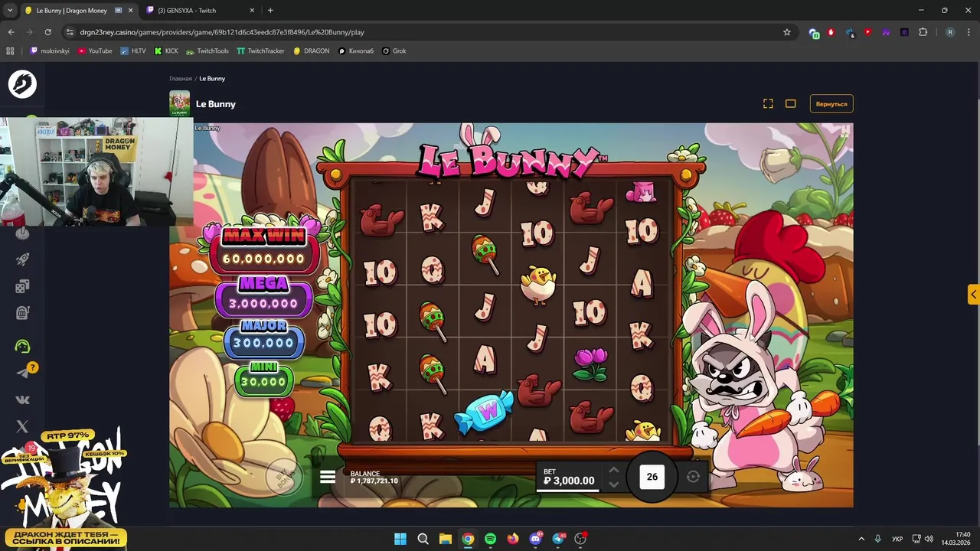The height and width of the screenshot is (551, 980).
Task: Bookmark this page with the star icon
Action: tap(786, 32)
